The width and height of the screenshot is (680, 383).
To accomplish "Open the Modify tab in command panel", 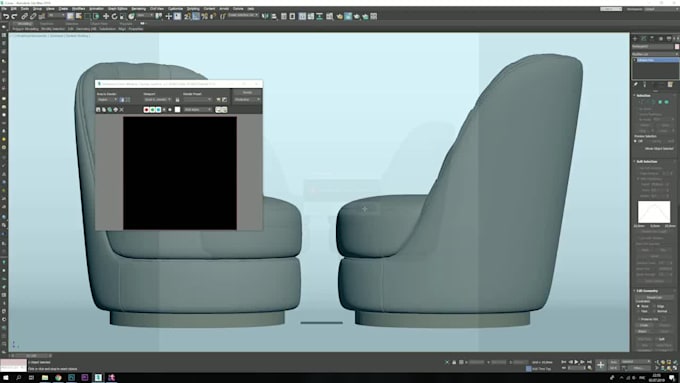I will coord(644,39).
